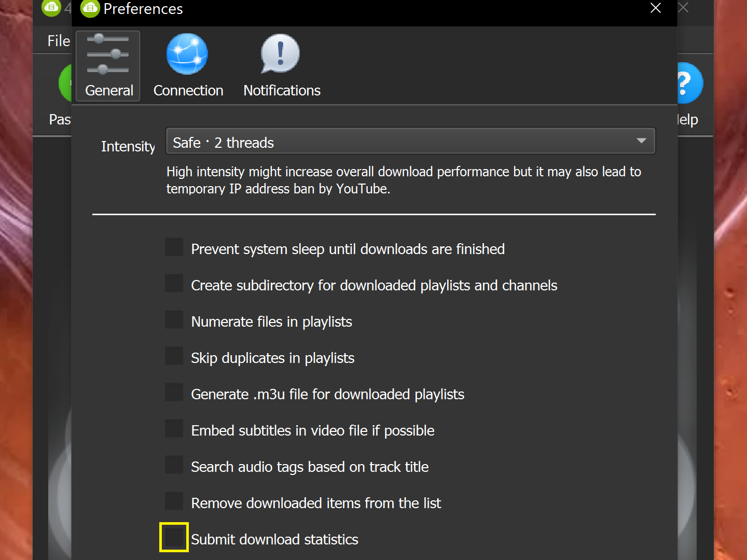
Task: Close the main window behind Preferences
Action: pyautogui.click(x=684, y=8)
